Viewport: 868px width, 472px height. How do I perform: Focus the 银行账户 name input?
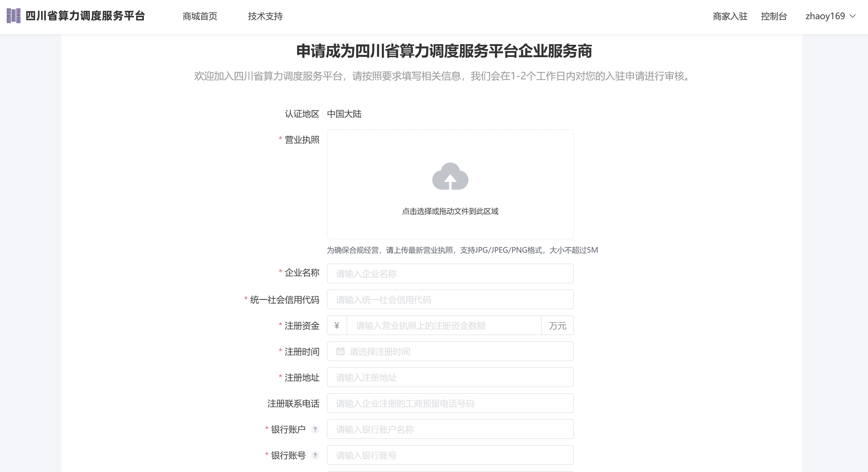tap(450, 429)
